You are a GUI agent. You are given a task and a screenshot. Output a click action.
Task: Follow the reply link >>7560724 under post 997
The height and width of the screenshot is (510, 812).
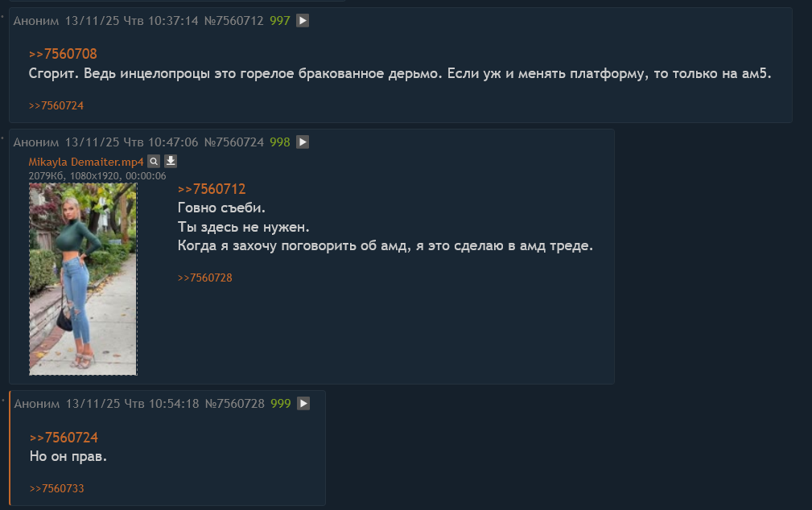(56, 105)
